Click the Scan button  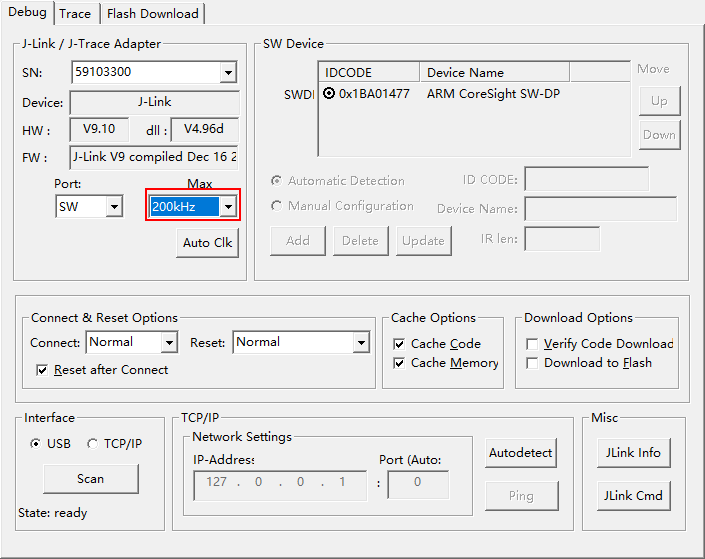[x=91, y=479]
